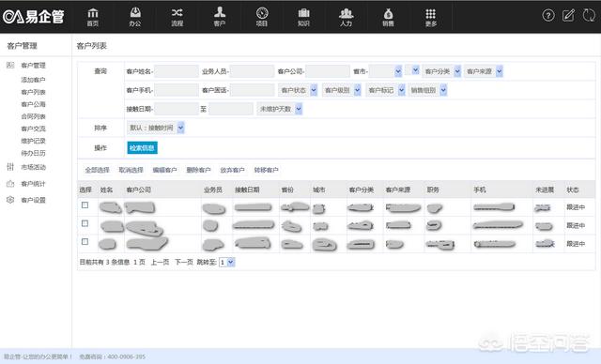The image size is (601, 364).
Task: Click the help question-mark icon
Action: (x=548, y=15)
